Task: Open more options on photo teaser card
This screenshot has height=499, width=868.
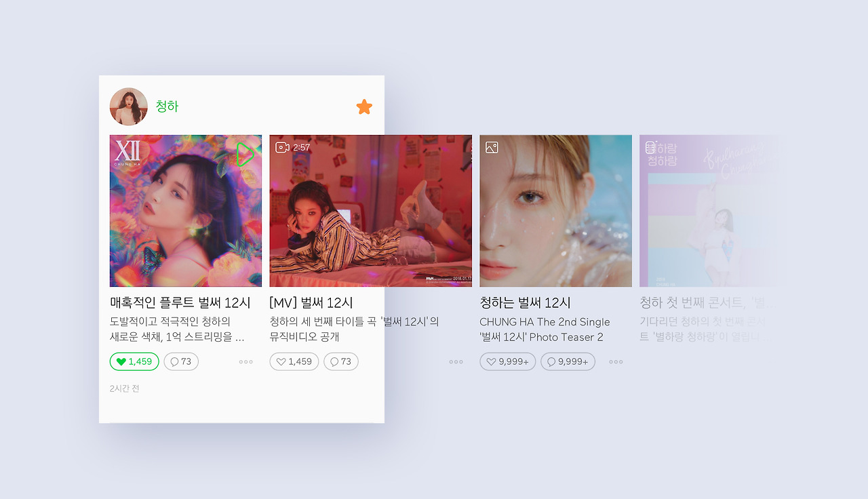Action: (x=616, y=362)
